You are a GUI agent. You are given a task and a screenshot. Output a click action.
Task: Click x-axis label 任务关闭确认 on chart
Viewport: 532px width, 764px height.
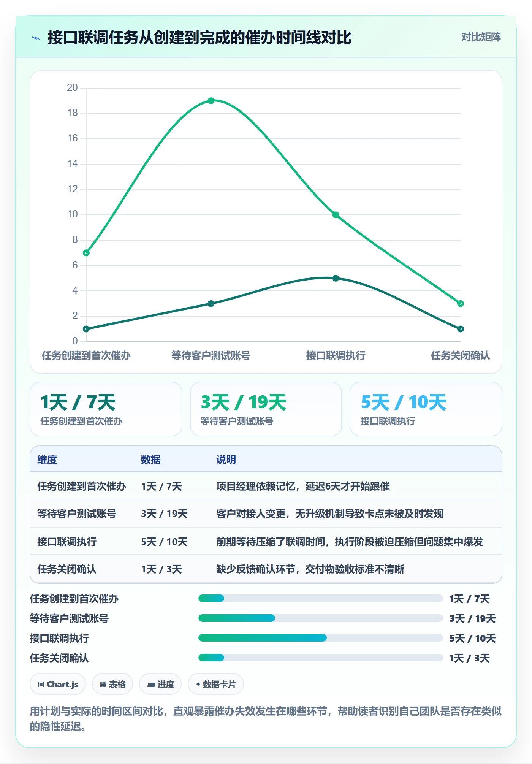point(460,355)
